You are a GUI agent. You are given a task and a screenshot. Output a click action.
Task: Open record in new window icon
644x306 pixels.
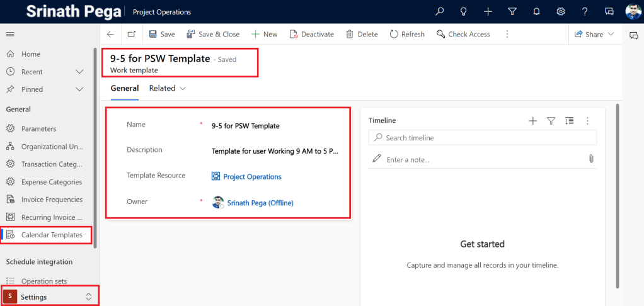[x=131, y=34]
